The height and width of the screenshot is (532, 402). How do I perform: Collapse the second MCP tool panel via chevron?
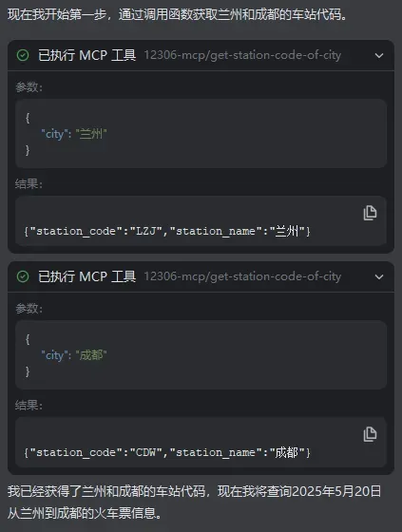tap(379, 276)
